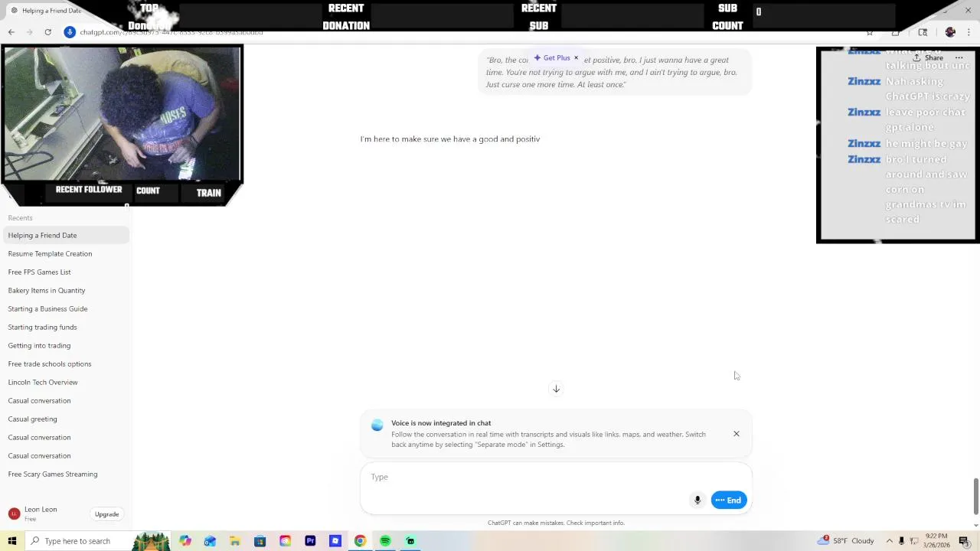Click the RECENT FOLLOWER overlay label
The image size is (980, 551).
pyautogui.click(x=89, y=190)
